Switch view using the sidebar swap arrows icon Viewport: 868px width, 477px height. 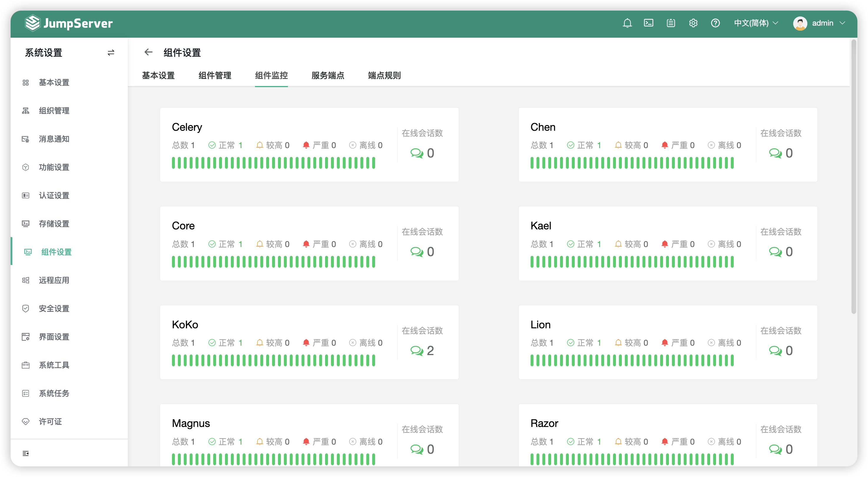click(x=111, y=52)
